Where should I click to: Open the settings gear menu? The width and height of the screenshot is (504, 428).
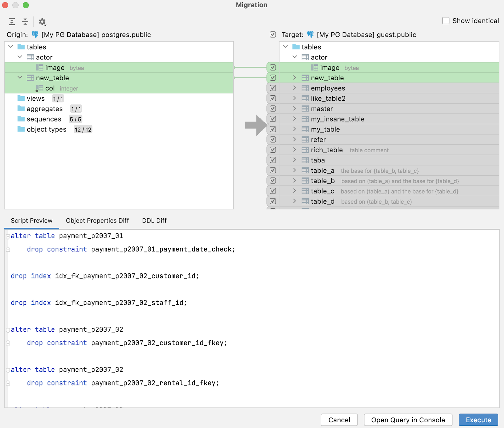42,22
